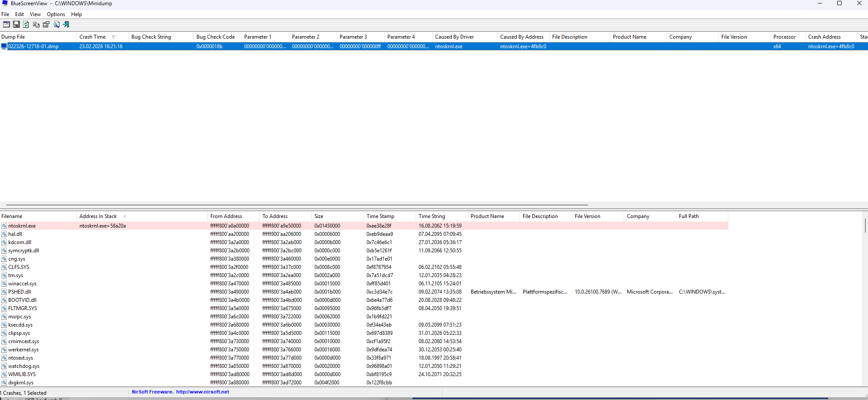This screenshot has height=400, width=868.
Task: Click the From Address column header
Action: tap(233, 216)
